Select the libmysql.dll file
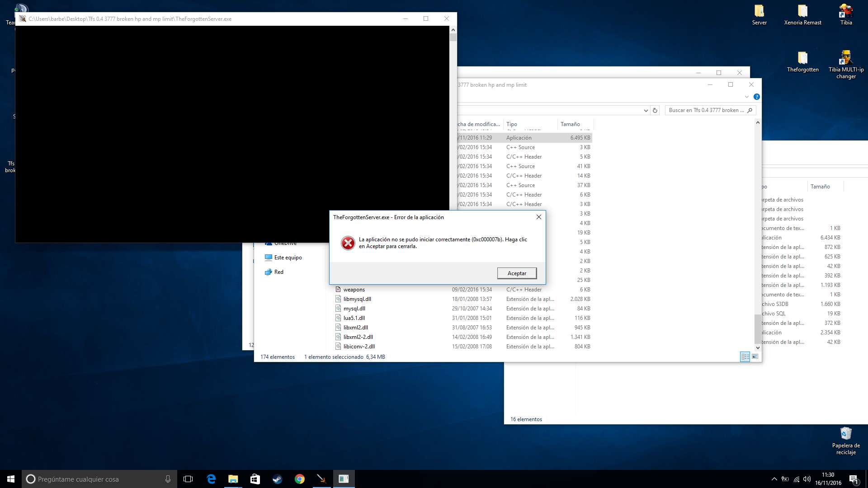This screenshot has width=868, height=488. pyautogui.click(x=463, y=299)
